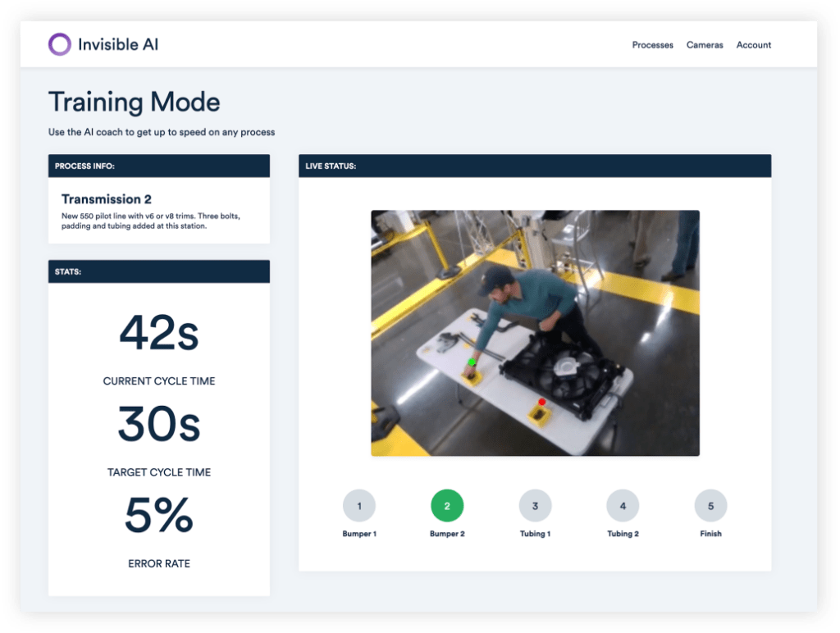Image resolution: width=840 pixels, height=633 pixels.
Task: Click the Bumper 2 step label
Action: click(x=447, y=534)
